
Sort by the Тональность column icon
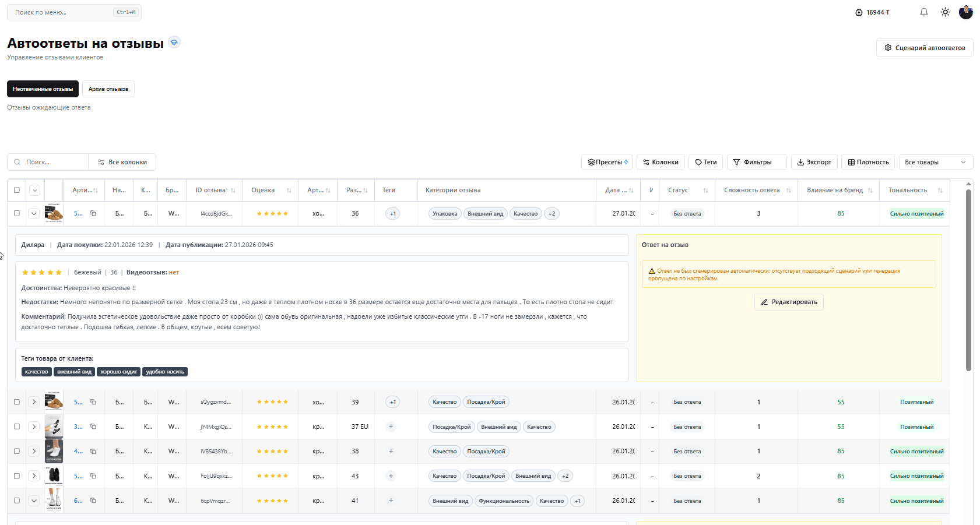[x=940, y=191]
